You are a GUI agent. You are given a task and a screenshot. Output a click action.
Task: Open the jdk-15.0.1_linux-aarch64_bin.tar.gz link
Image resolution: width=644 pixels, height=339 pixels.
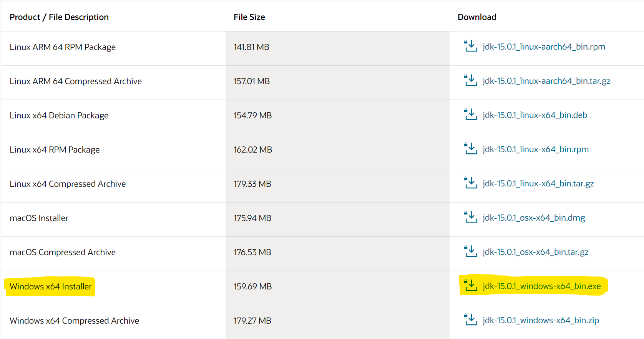pyautogui.click(x=546, y=81)
